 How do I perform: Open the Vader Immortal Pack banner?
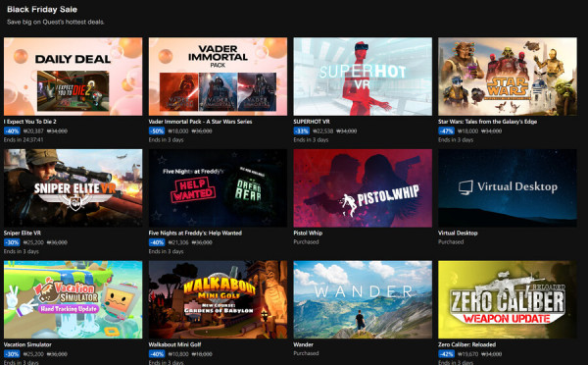(218, 77)
